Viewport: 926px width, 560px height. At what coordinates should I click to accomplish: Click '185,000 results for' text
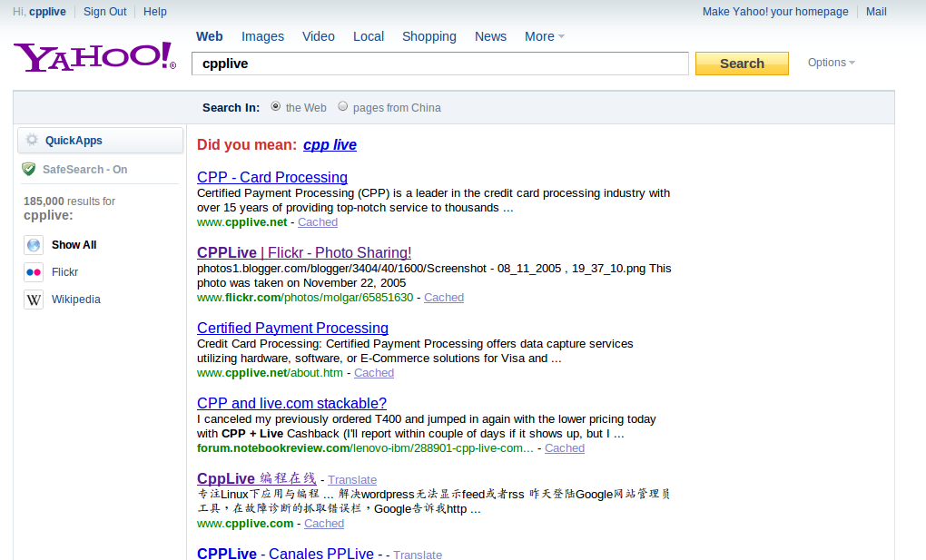pyautogui.click(x=70, y=201)
